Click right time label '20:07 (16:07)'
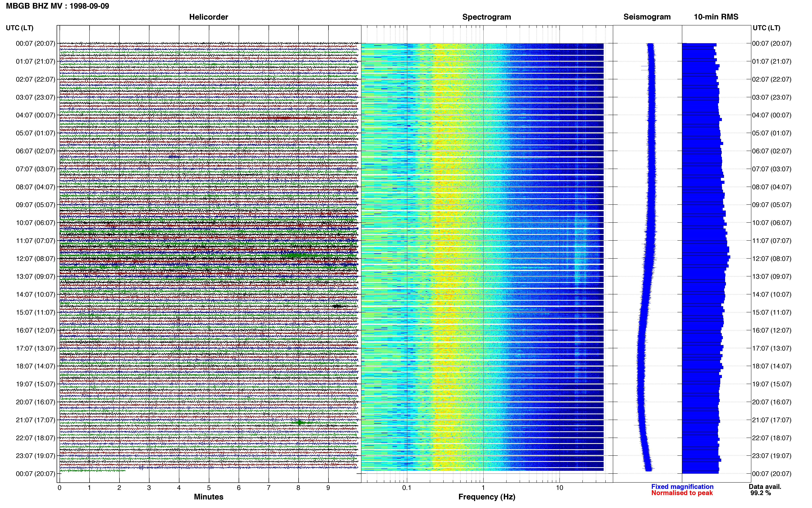Viewport: 812px width, 508px height. (x=772, y=402)
